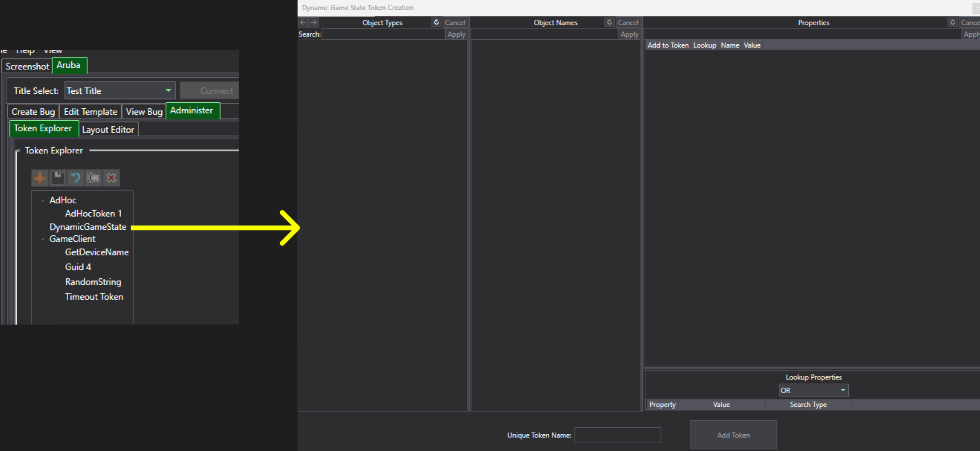Switch to the Layout Editor tab
Screen dimensions: 980x451
[108, 130]
